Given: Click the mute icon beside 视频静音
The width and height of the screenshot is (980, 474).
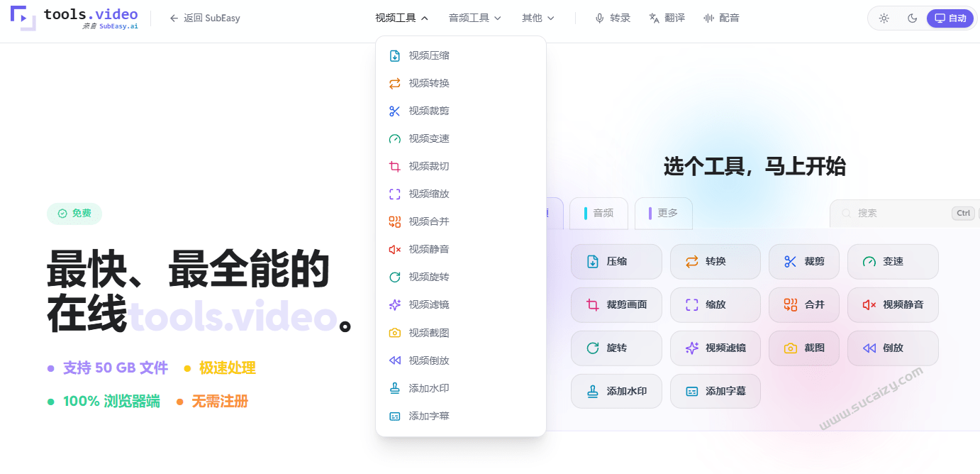Looking at the screenshot, I should pos(395,249).
